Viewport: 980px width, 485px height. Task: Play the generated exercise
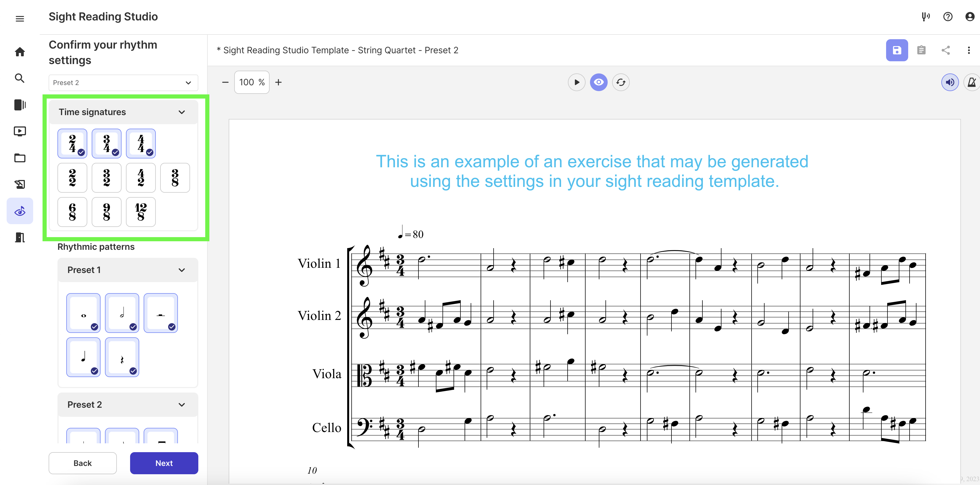(576, 82)
